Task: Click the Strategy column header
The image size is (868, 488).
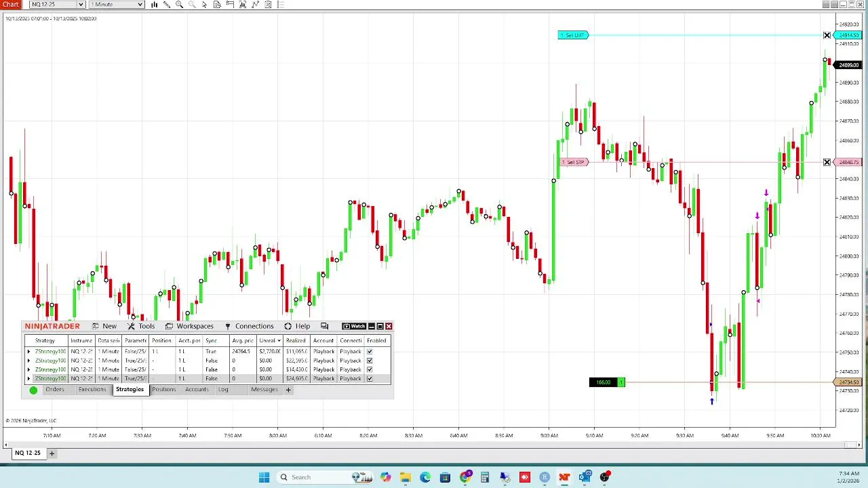Action: pyautogui.click(x=45, y=341)
